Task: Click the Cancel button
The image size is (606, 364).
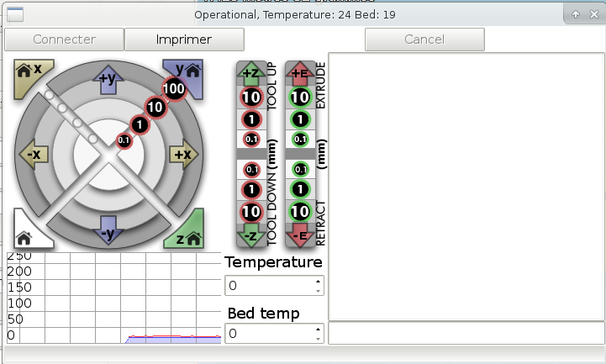Action: click(424, 40)
